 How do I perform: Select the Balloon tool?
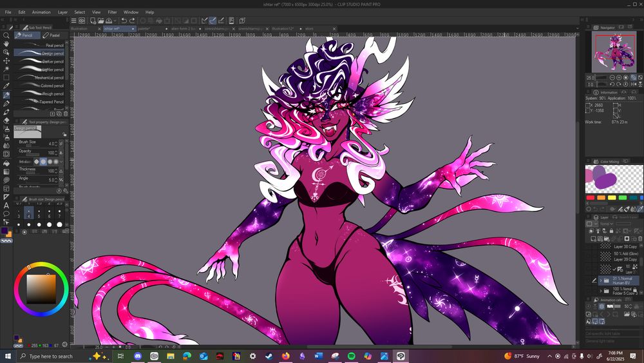pos(6,214)
